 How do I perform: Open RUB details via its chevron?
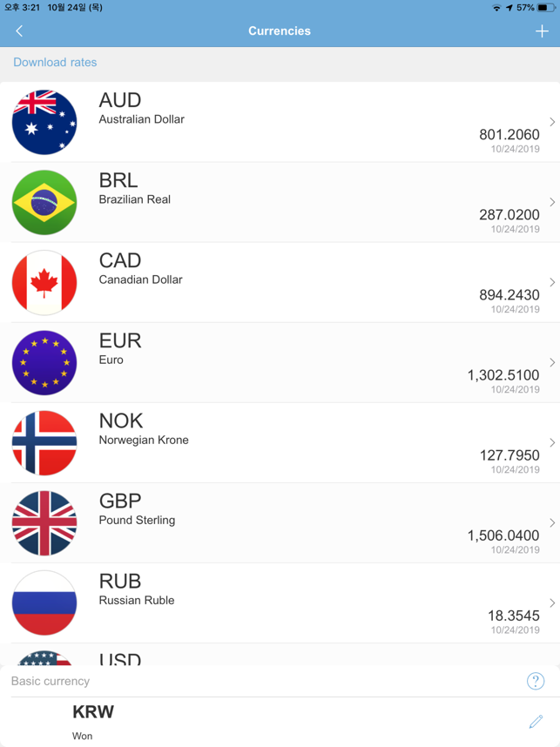pos(552,603)
